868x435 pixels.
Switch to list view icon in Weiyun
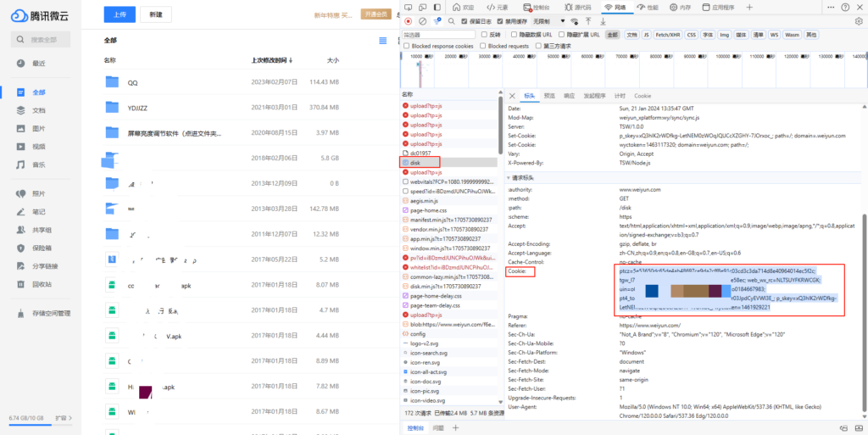(383, 41)
